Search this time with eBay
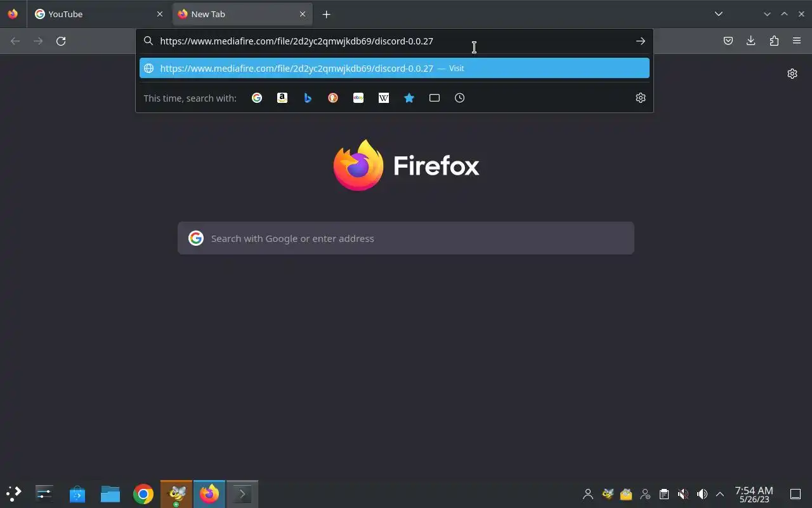 358,98
